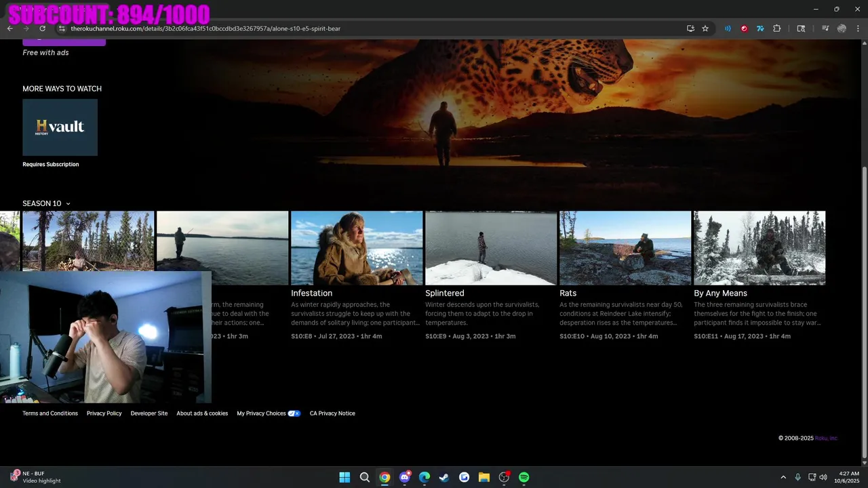Open volume control in system tray
The width and height of the screenshot is (868, 488).
823,477
